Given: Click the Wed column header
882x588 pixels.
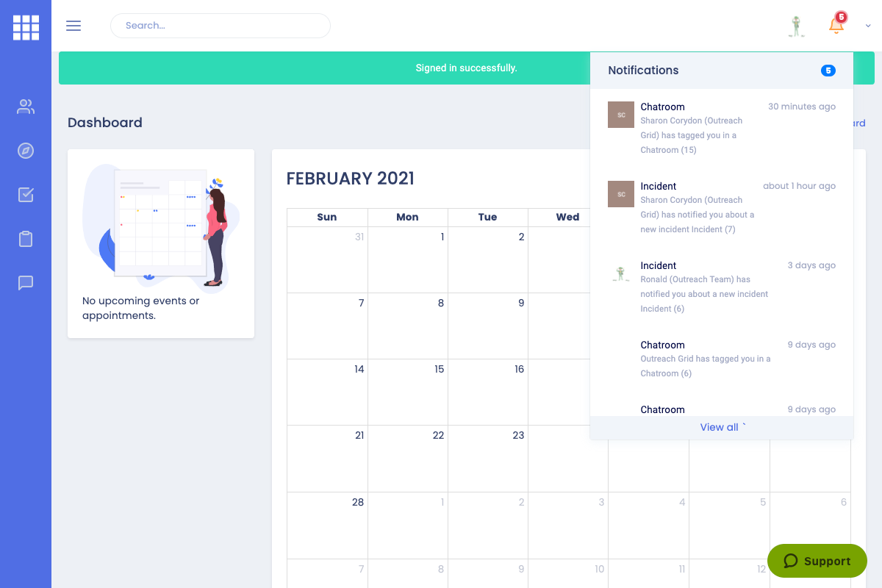Looking at the screenshot, I should pyautogui.click(x=567, y=217).
